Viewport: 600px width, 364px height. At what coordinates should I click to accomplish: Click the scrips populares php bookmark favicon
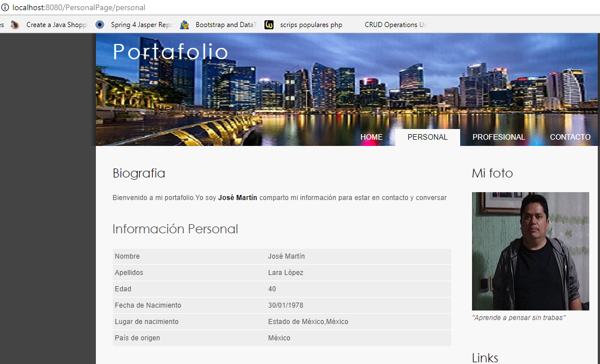click(269, 25)
